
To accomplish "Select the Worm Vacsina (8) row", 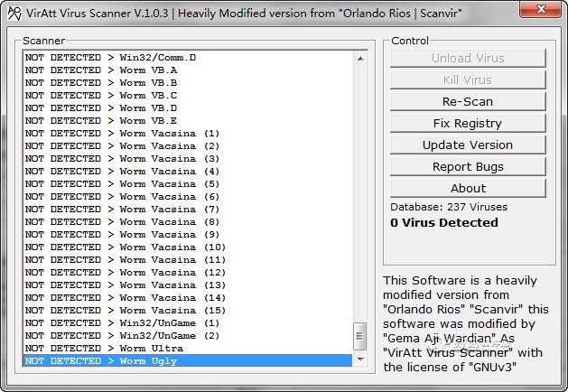I will pyautogui.click(x=188, y=221).
